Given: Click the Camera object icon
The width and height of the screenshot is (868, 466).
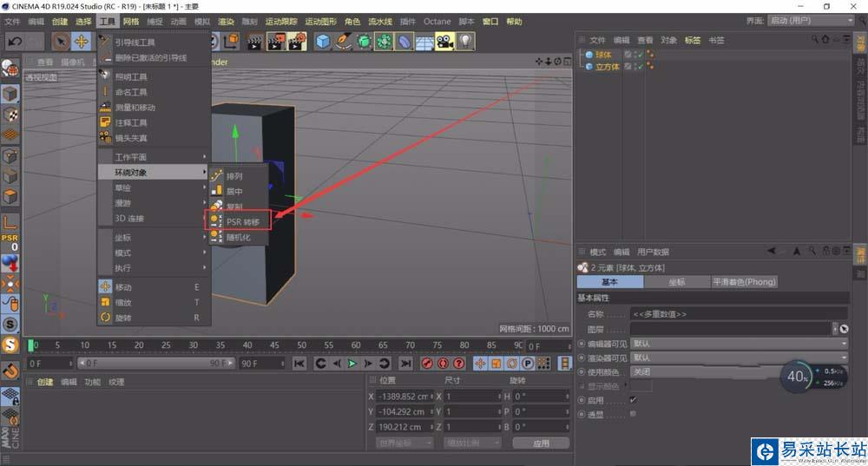Looking at the screenshot, I should click(x=444, y=41).
